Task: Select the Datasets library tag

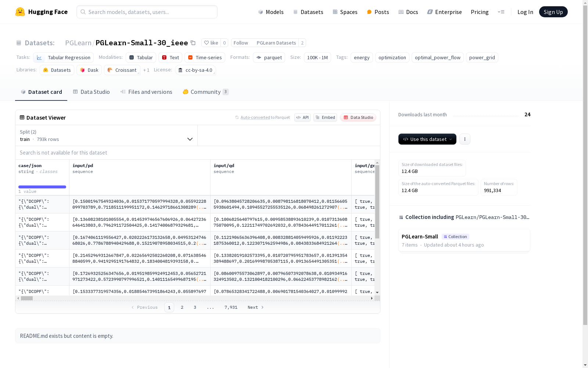Action: 57,70
